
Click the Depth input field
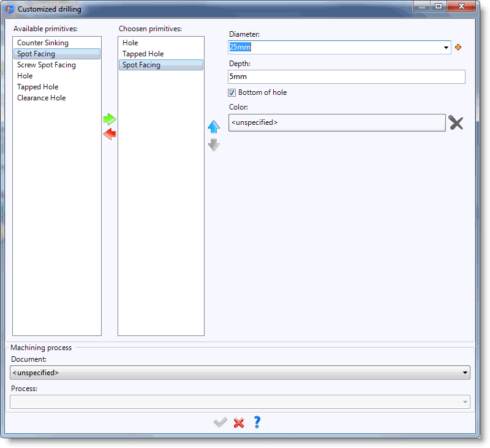click(x=346, y=77)
